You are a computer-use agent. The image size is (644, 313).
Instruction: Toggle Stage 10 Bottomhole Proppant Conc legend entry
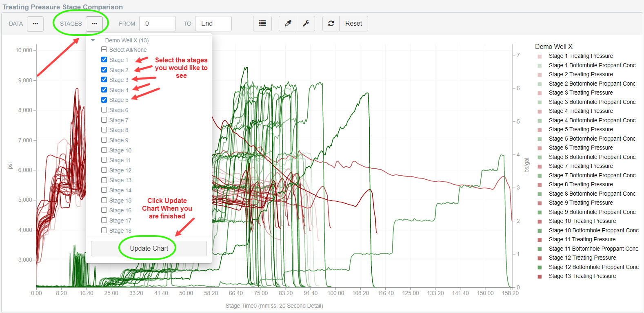click(594, 230)
